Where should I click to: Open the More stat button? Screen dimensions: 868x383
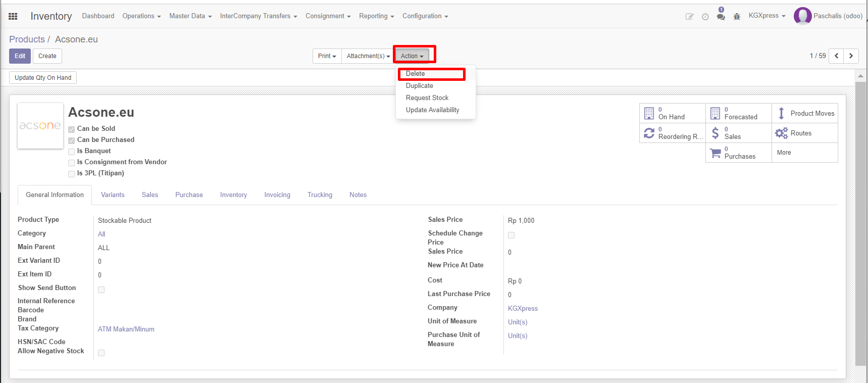click(805, 153)
